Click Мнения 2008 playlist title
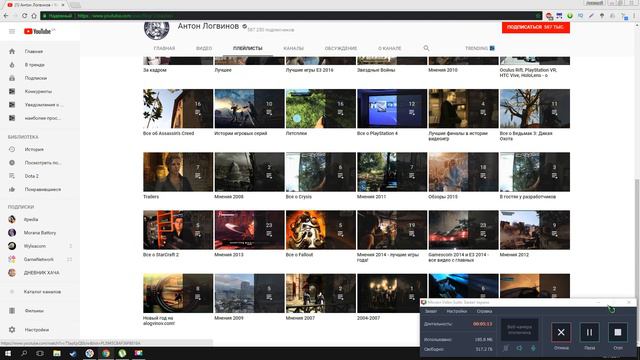This screenshot has height=360, width=640. tap(229, 197)
